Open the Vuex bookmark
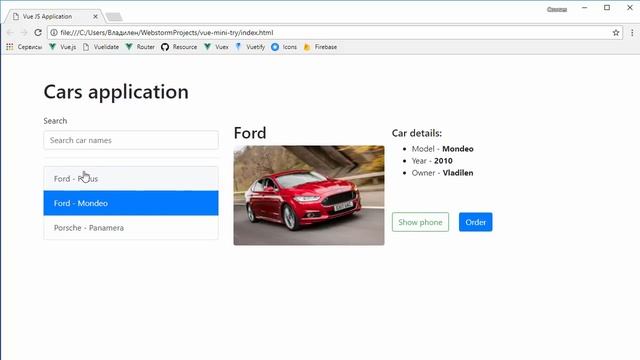The width and height of the screenshot is (640, 360). [x=216, y=47]
